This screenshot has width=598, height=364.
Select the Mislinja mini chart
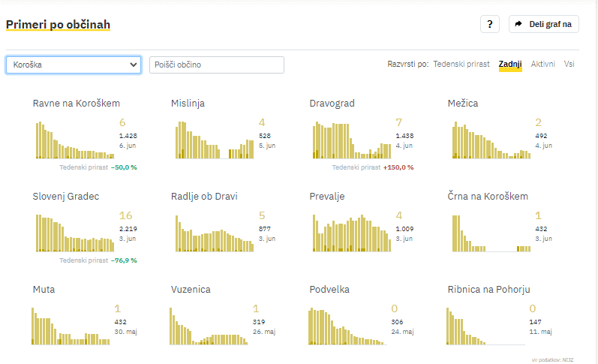click(x=212, y=140)
